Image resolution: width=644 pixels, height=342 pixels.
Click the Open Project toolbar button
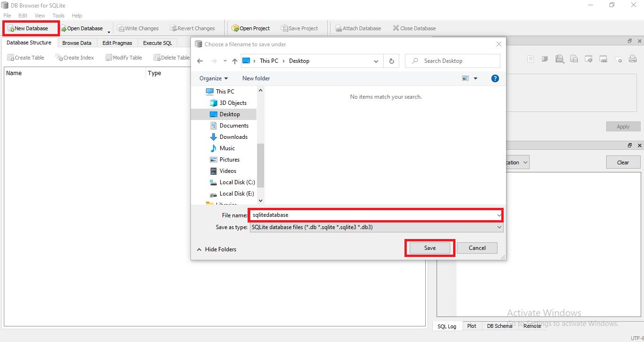pos(251,28)
